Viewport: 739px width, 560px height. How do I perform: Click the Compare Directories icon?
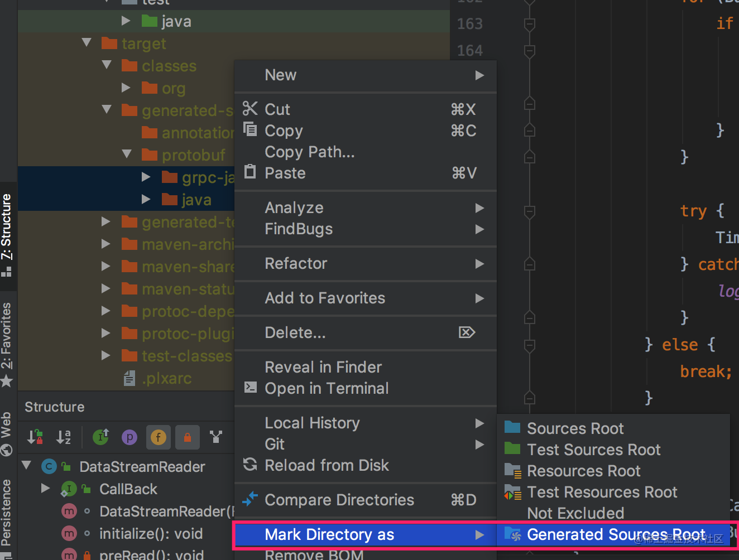tap(250, 499)
